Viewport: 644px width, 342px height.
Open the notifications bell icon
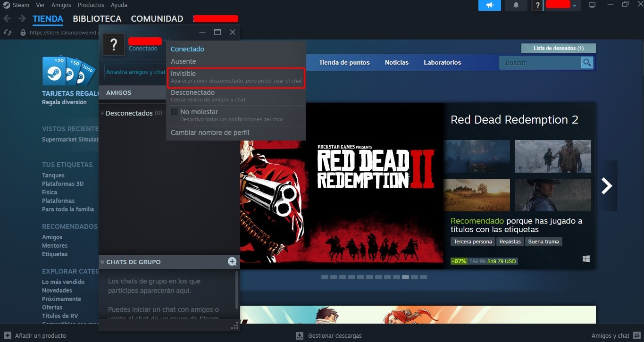[x=516, y=5]
